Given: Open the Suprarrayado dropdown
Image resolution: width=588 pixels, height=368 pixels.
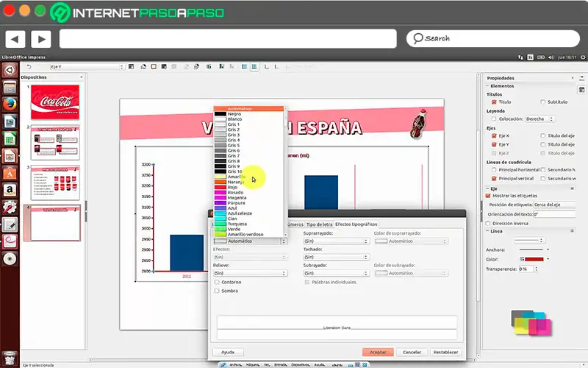Looking at the screenshot, I should [x=337, y=241].
